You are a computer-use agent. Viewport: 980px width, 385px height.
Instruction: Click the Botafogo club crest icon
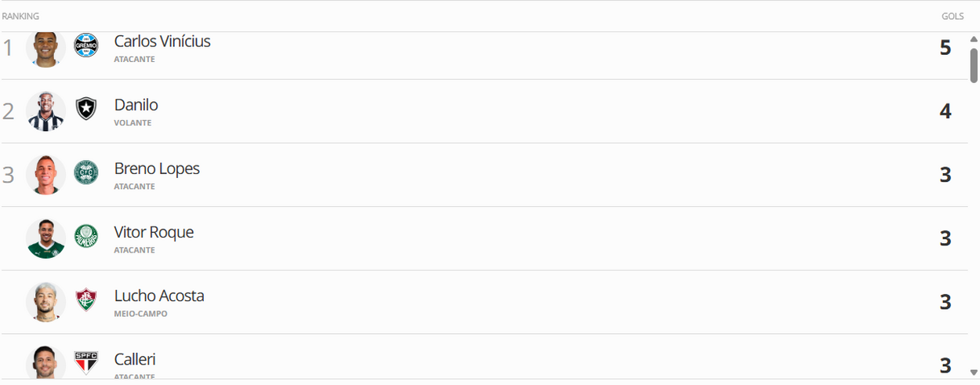click(x=85, y=109)
